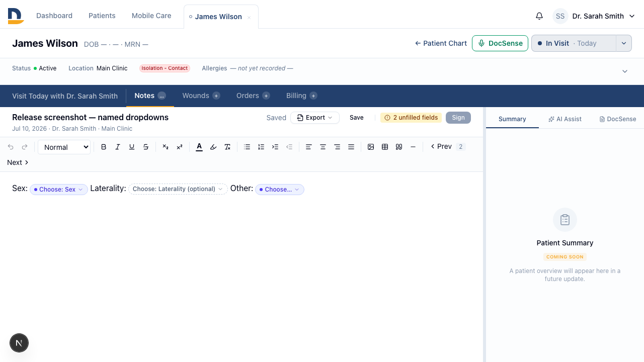Open the highlight color tool

pyautogui.click(x=213, y=147)
